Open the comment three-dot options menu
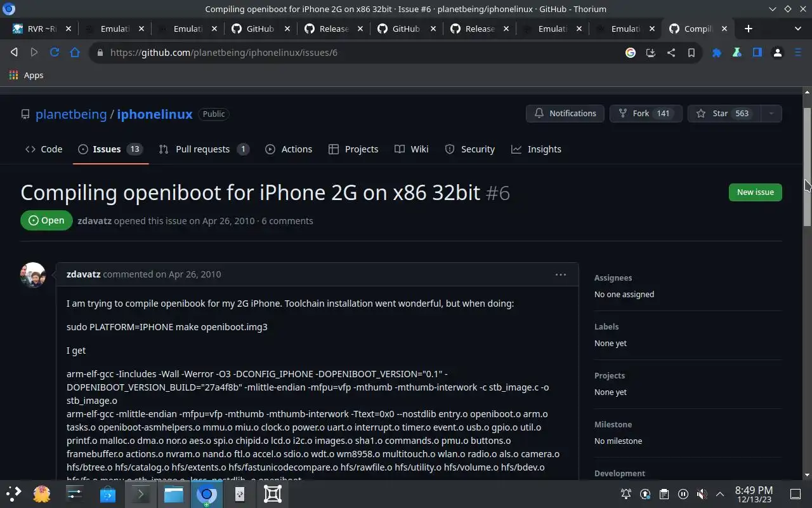This screenshot has height=508, width=812. click(x=560, y=274)
